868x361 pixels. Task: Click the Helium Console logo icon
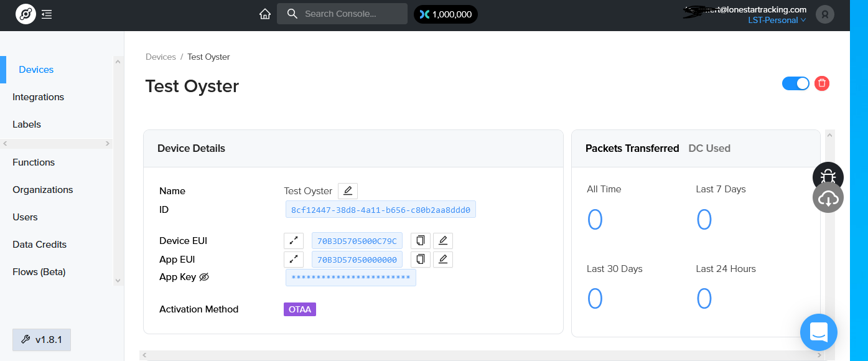[x=26, y=14]
